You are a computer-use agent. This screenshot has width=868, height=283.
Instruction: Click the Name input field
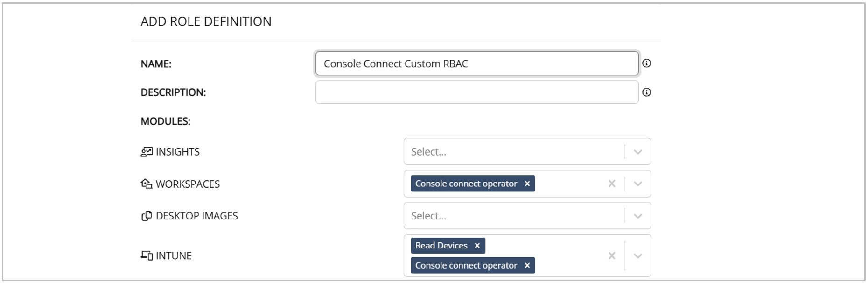point(476,64)
